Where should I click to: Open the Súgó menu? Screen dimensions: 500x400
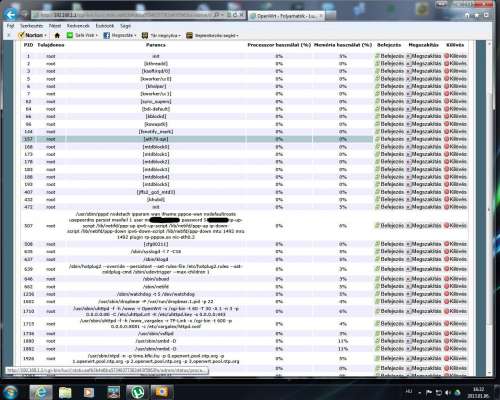pos(125,26)
